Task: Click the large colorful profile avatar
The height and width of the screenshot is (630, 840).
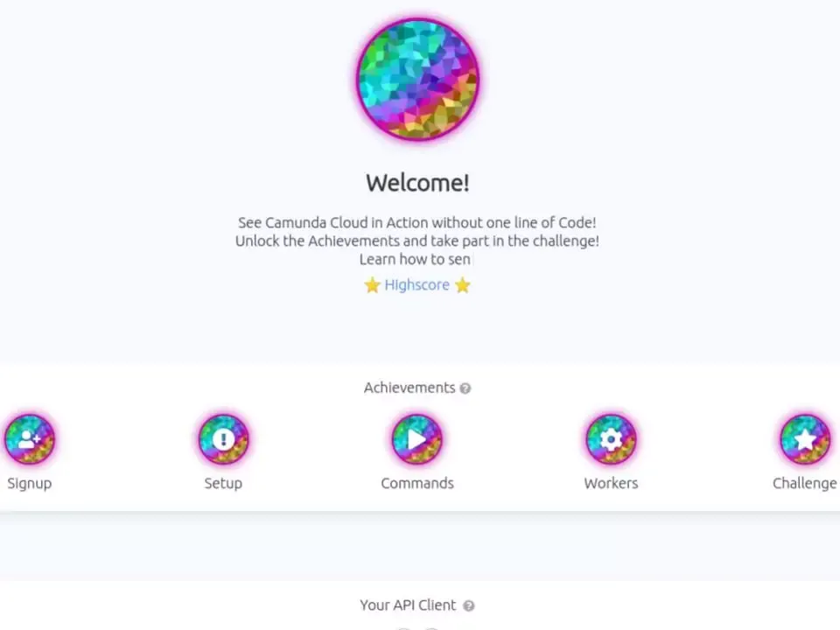Action: [x=418, y=80]
